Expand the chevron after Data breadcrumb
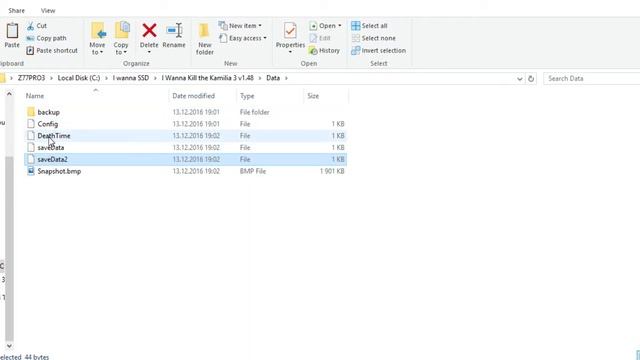 point(287,78)
